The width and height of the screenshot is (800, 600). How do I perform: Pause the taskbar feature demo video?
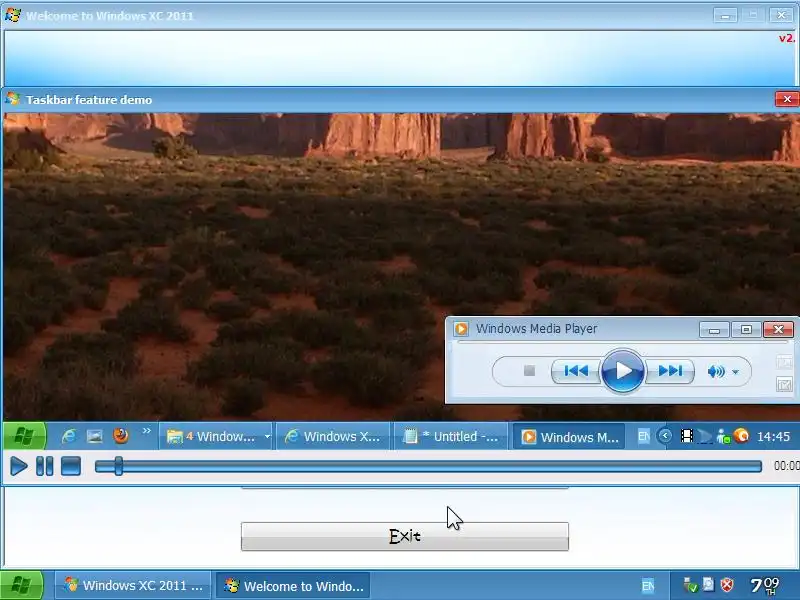[44, 466]
